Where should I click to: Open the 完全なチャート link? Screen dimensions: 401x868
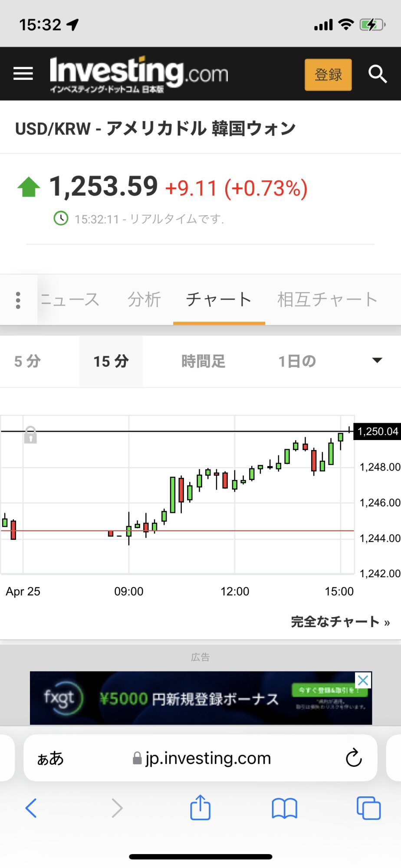tap(340, 621)
